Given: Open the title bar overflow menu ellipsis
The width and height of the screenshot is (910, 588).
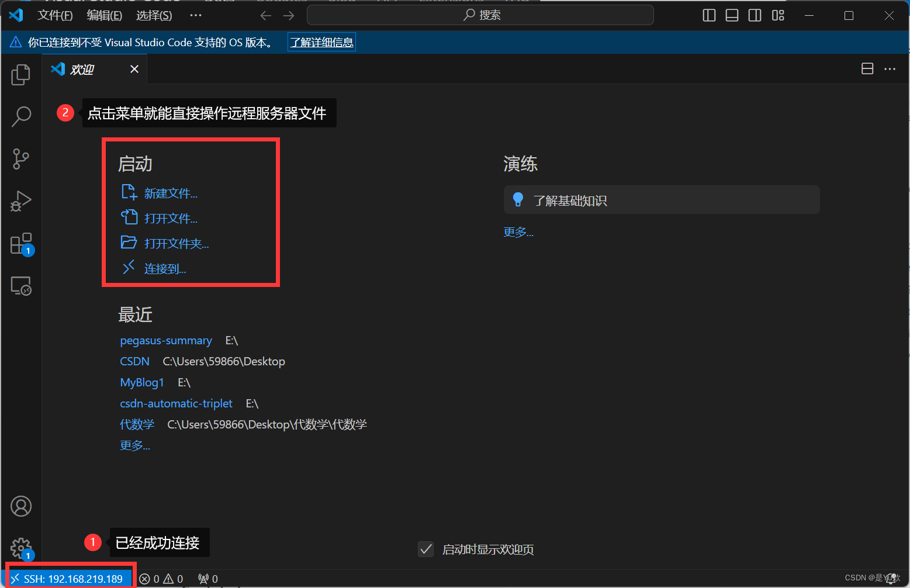Looking at the screenshot, I should pos(196,16).
